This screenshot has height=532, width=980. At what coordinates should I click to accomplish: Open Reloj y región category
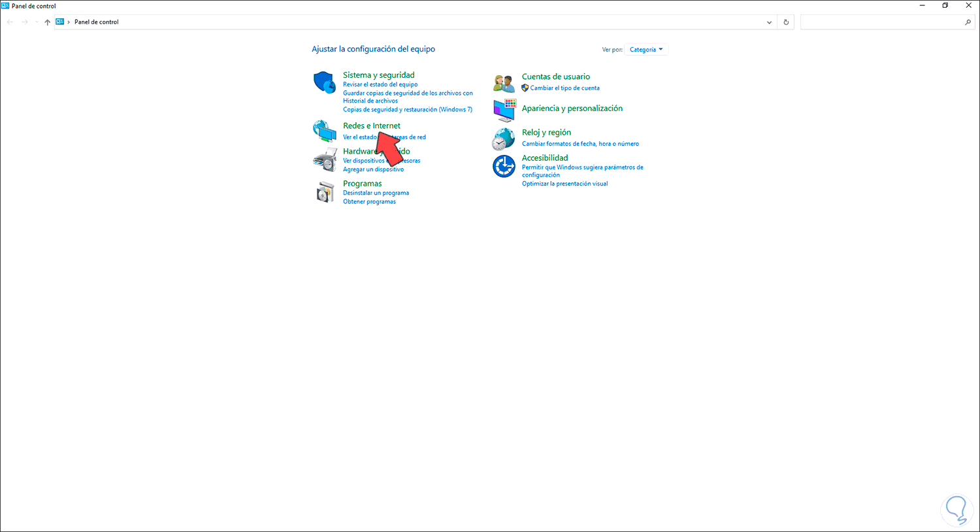(546, 132)
